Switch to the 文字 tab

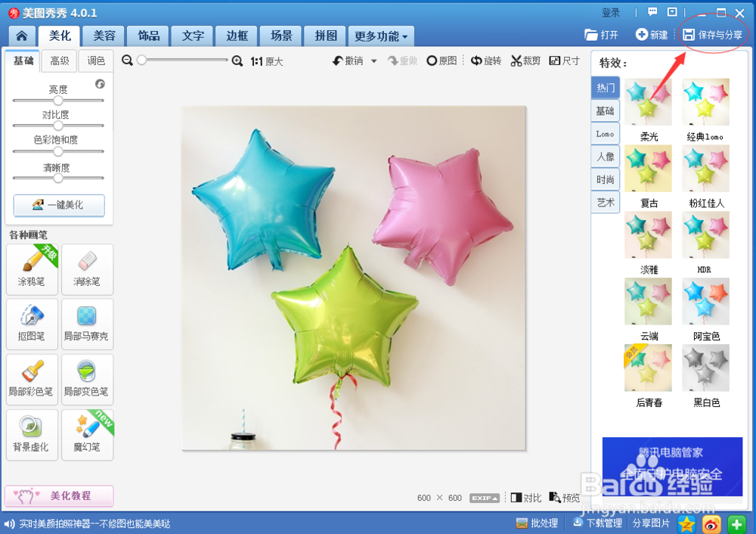(x=193, y=36)
